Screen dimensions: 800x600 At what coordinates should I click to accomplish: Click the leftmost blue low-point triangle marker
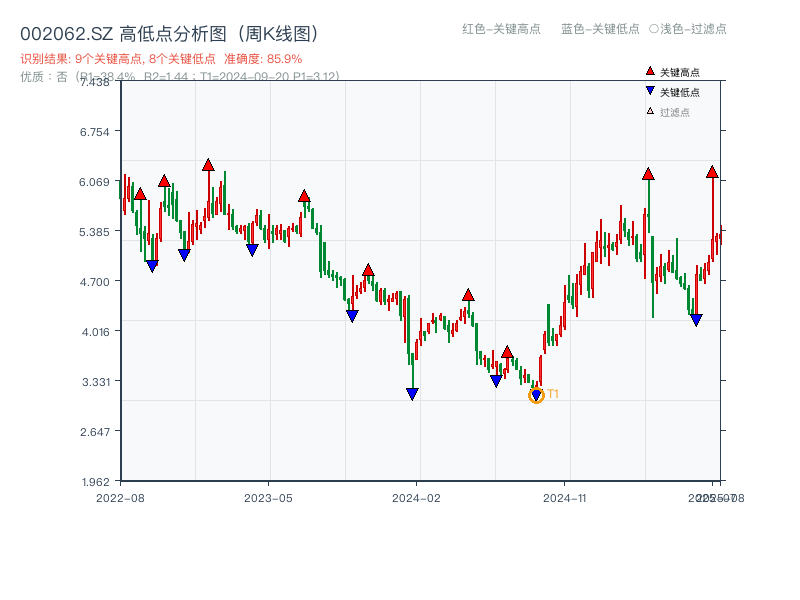[x=152, y=266]
